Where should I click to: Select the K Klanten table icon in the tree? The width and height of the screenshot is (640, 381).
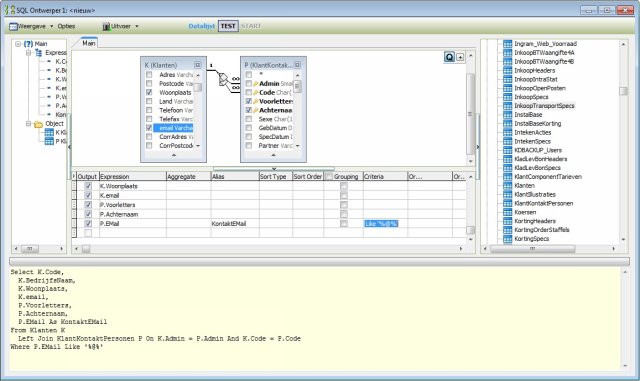[x=49, y=132]
